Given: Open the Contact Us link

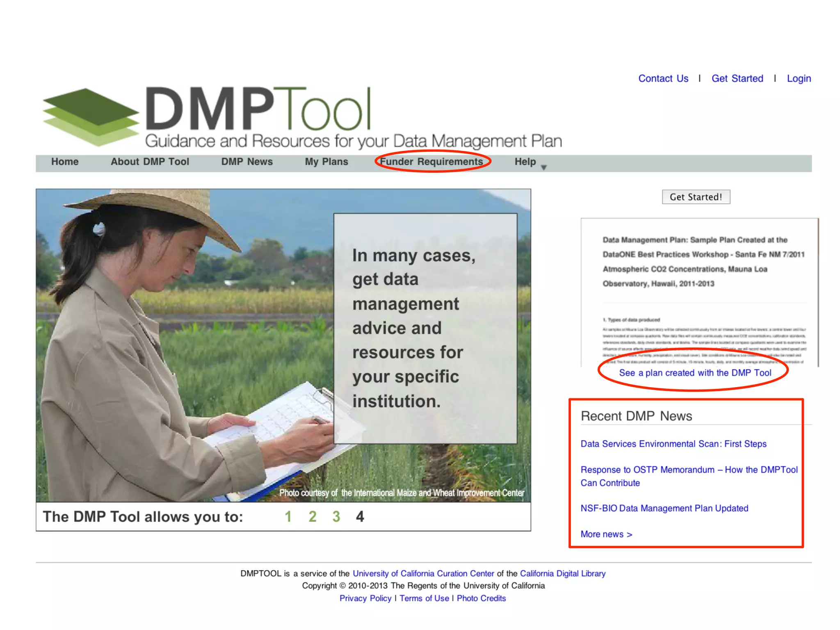Looking at the screenshot, I should click(x=663, y=79).
